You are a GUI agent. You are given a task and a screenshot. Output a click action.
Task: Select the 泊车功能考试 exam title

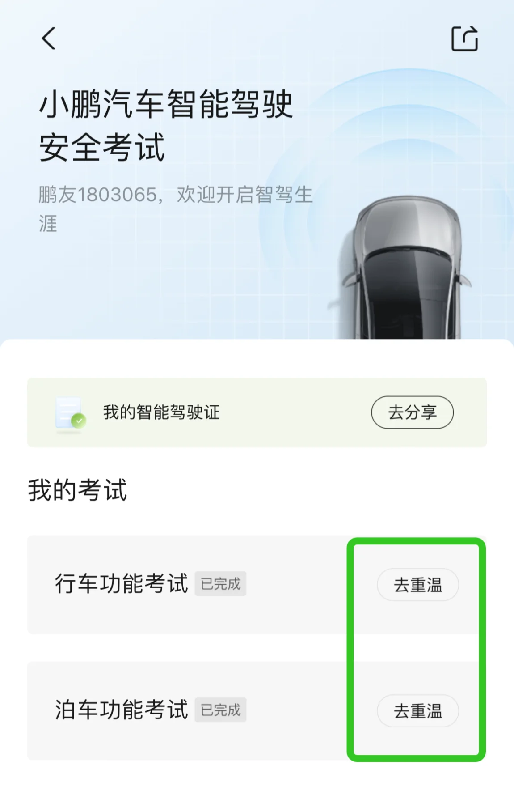121,710
